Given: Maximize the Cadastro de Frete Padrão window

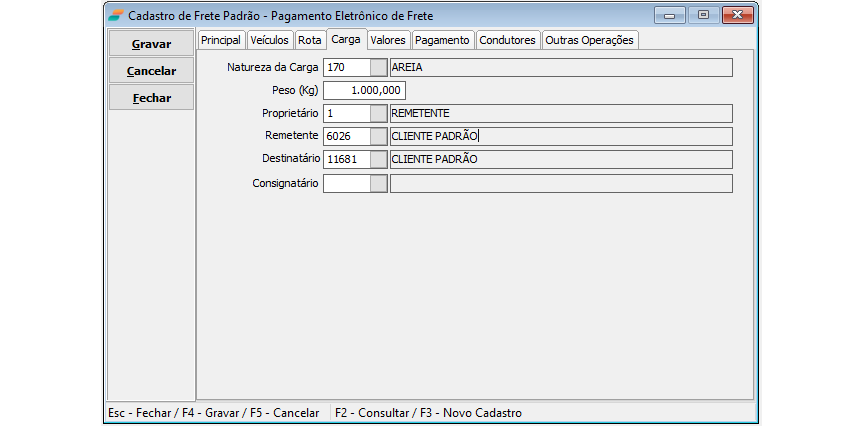Looking at the screenshot, I should click(703, 15).
